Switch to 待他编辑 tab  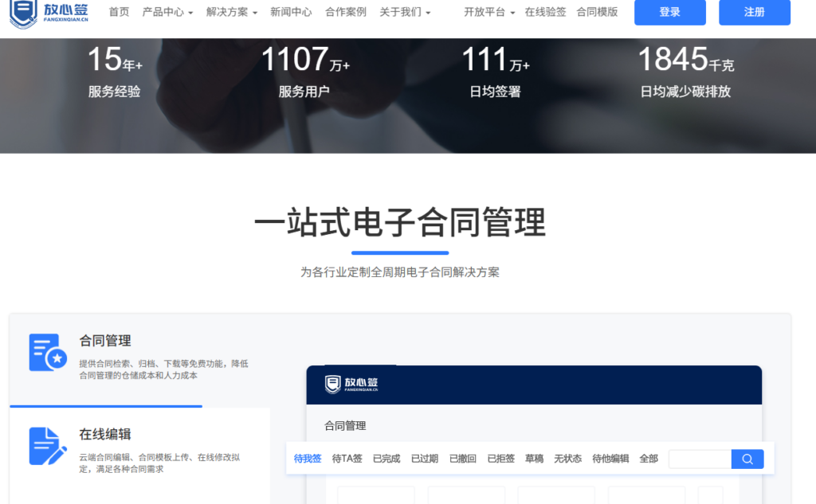(610, 459)
